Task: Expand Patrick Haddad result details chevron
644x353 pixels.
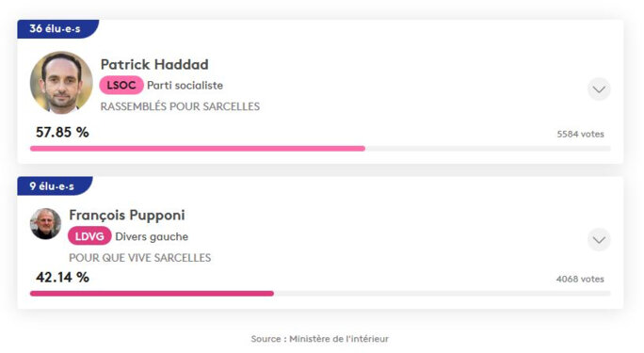Action: pyautogui.click(x=599, y=89)
